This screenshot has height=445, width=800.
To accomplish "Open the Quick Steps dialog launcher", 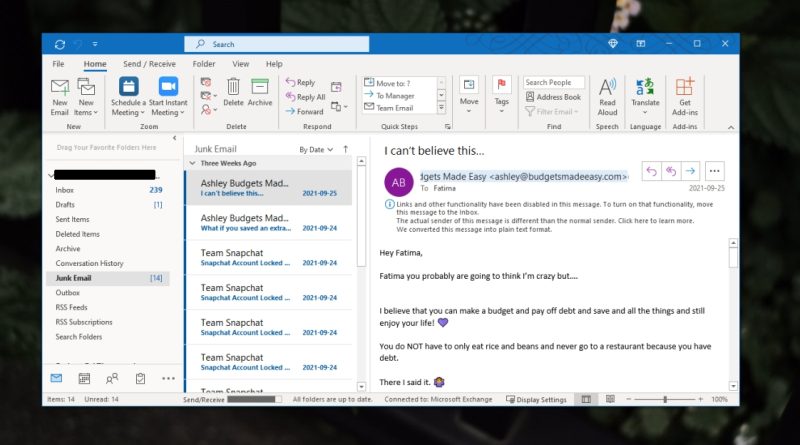I will (447, 127).
